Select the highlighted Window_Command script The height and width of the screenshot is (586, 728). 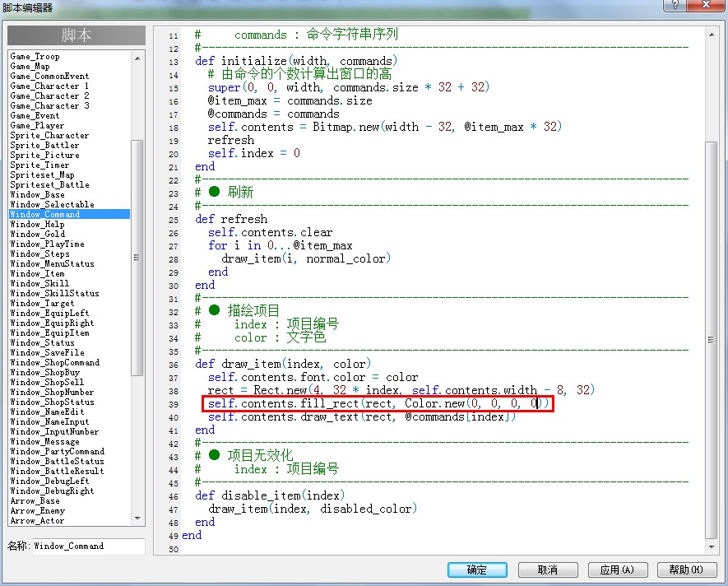[x=70, y=214]
